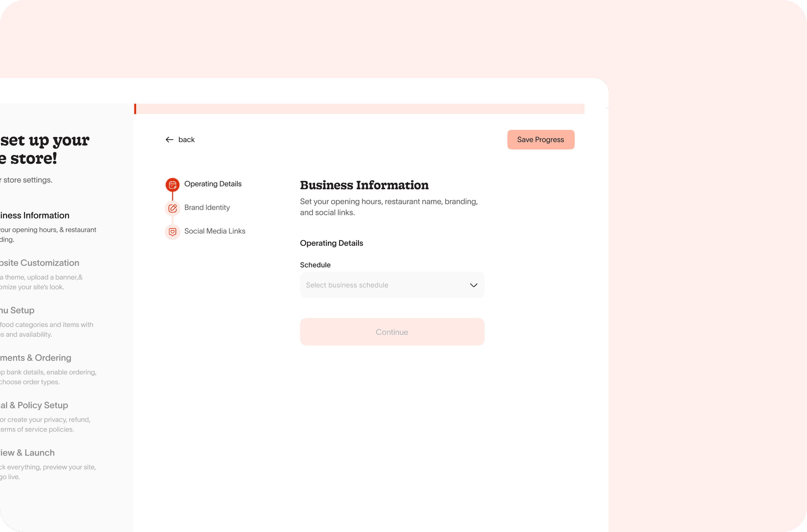Select the Website Customization sidebar section

pos(39,263)
